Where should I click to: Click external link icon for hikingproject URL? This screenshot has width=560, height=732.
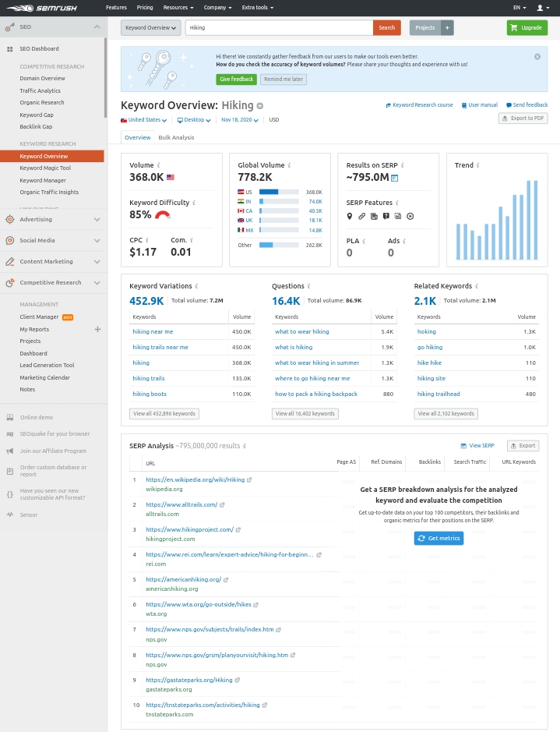coord(238,530)
